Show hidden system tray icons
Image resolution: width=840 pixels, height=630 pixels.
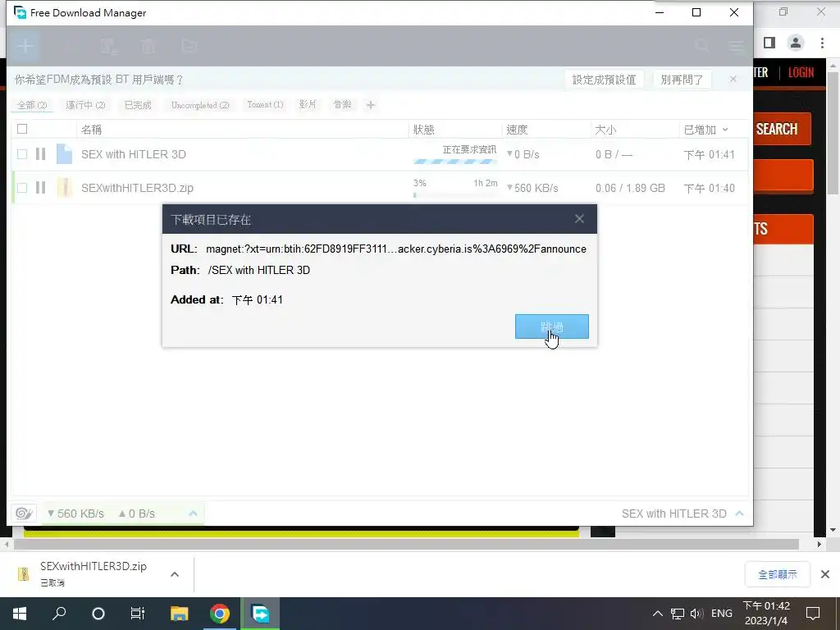tap(657, 614)
